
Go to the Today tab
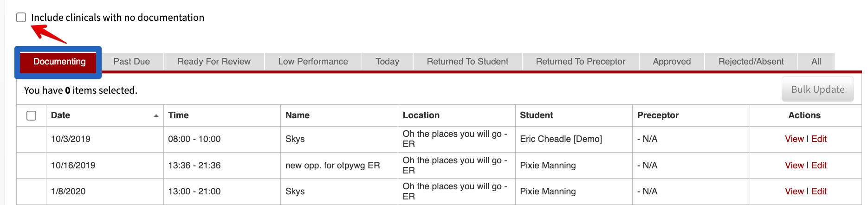[x=388, y=62]
